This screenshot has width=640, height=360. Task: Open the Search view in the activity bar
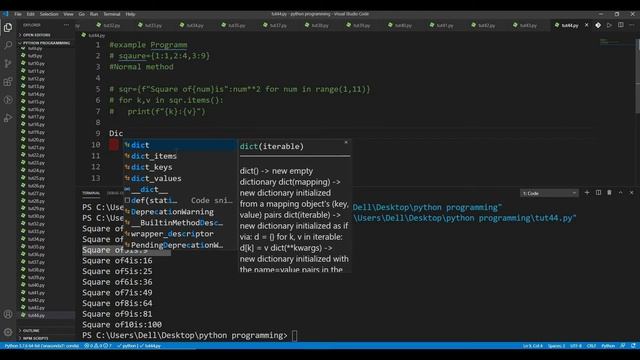point(8,45)
